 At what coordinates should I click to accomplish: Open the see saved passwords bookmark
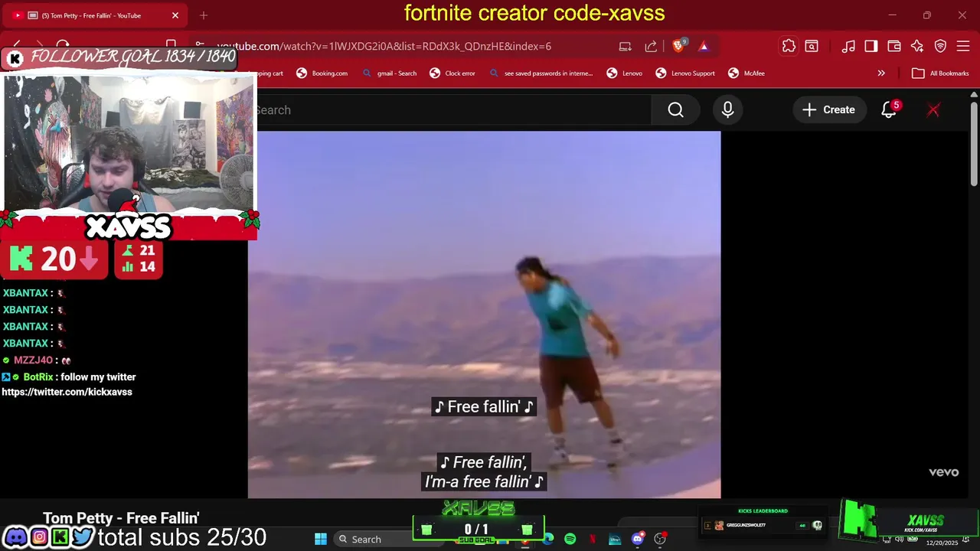(541, 73)
